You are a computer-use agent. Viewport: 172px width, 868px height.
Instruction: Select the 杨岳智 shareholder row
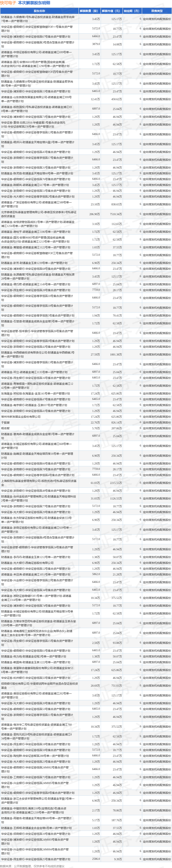click(86, 428)
